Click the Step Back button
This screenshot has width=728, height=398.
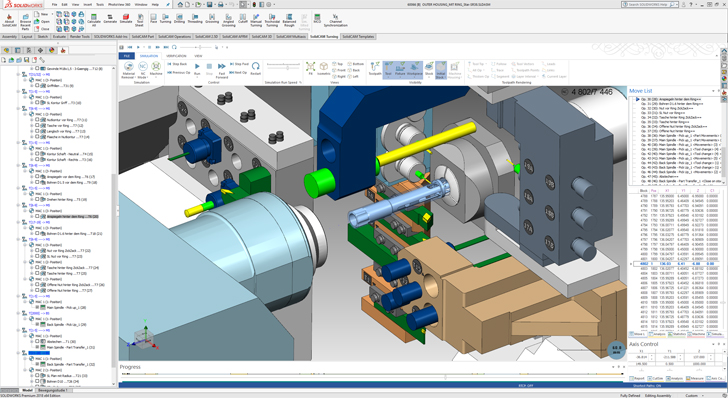click(x=177, y=64)
